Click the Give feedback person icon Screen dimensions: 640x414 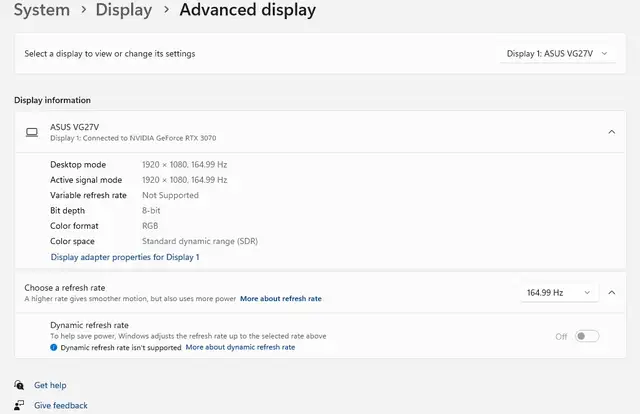(x=19, y=405)
